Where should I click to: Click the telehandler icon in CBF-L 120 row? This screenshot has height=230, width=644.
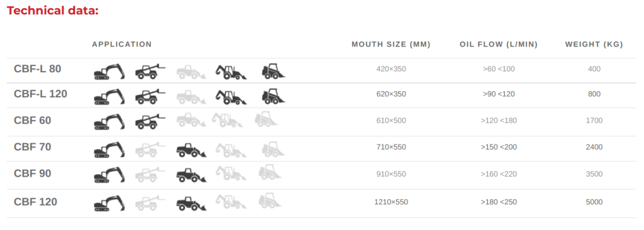150,97
